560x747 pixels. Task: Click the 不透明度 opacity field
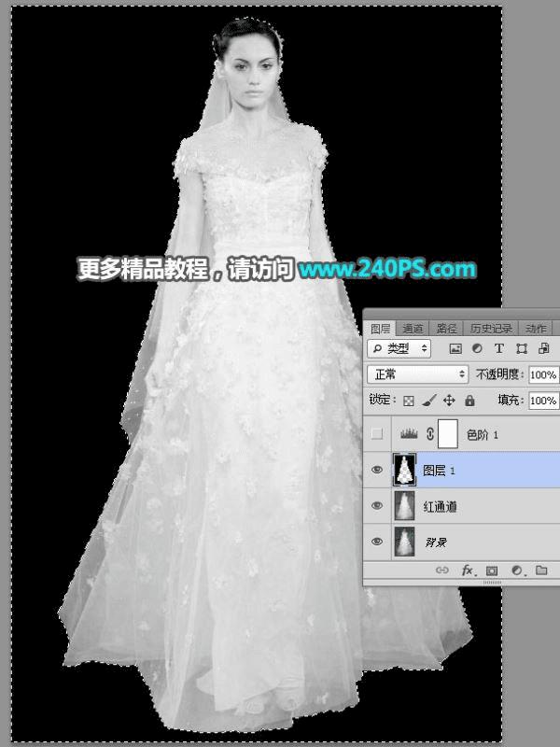click(543, 374)
